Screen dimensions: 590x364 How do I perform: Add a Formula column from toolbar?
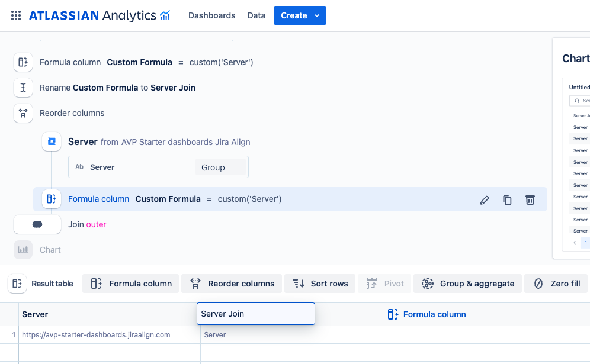[x=131, y=284]
